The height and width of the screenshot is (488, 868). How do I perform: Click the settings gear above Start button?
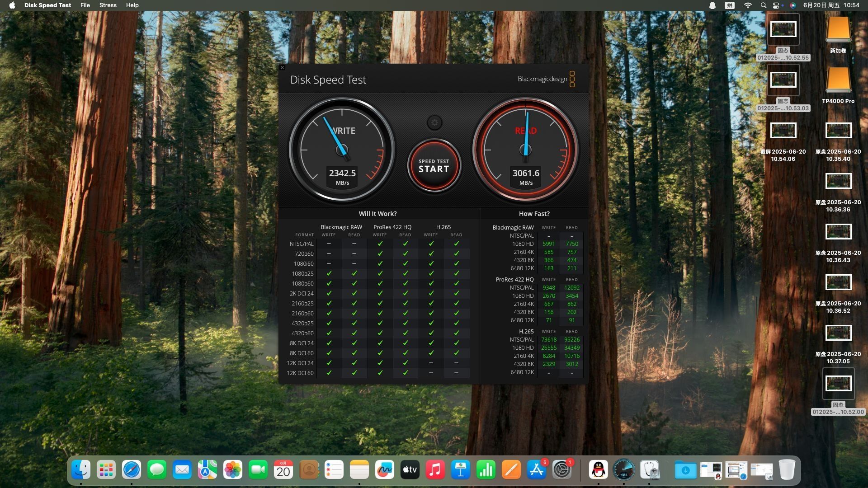(434, 122)
